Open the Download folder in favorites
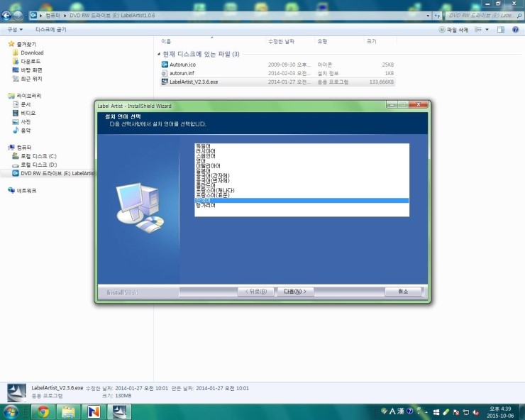 pos(32,53)
